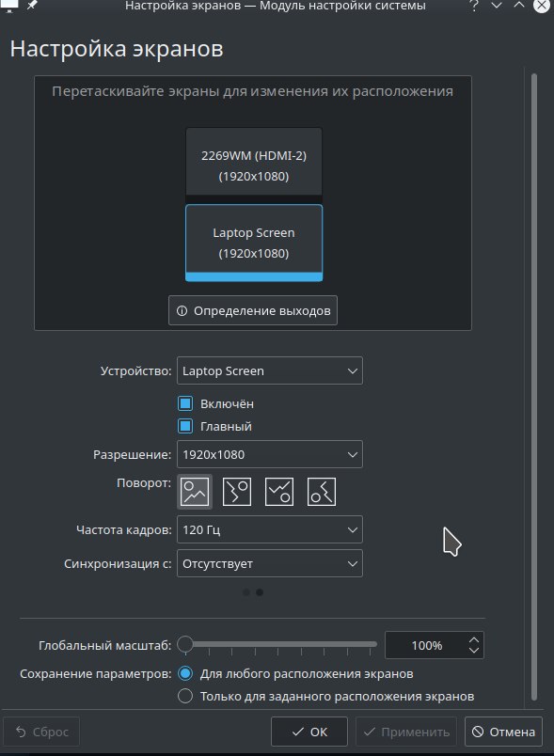The image size is (554, 756).
Task: Cancel with the Отмена button
Action: coord(503,732)
